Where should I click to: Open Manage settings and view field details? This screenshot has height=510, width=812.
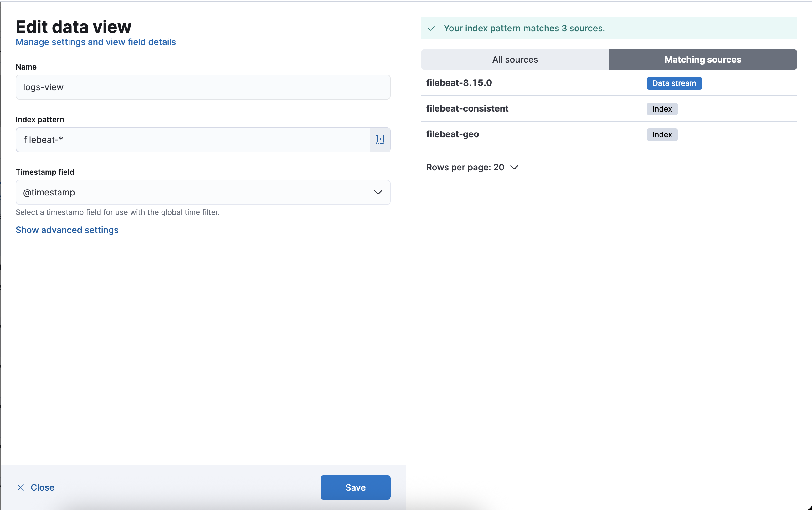pyautogui.click(x=96, y=42)
